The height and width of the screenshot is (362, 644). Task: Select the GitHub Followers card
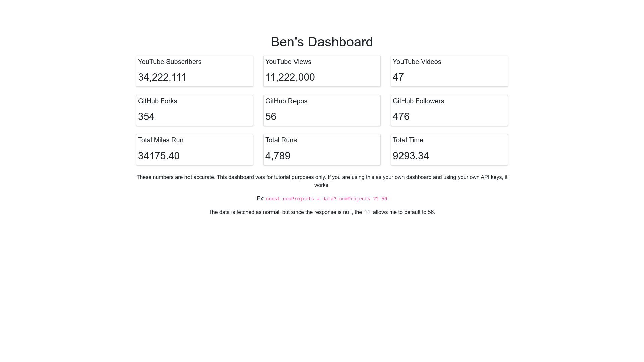pos(449,111)
